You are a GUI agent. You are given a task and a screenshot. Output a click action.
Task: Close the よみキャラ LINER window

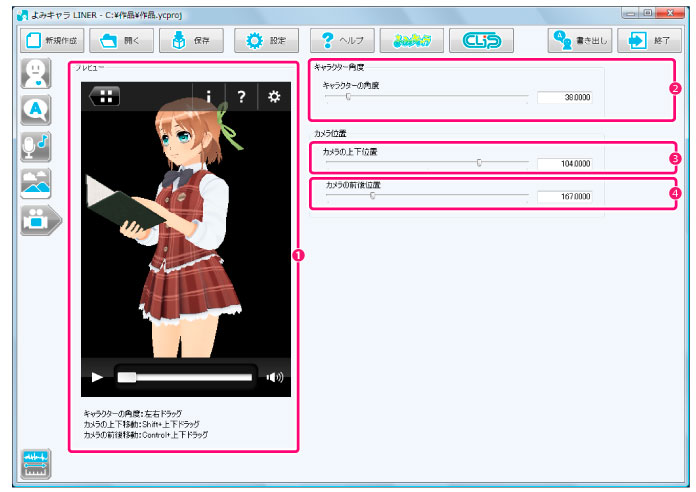point(670,13)
